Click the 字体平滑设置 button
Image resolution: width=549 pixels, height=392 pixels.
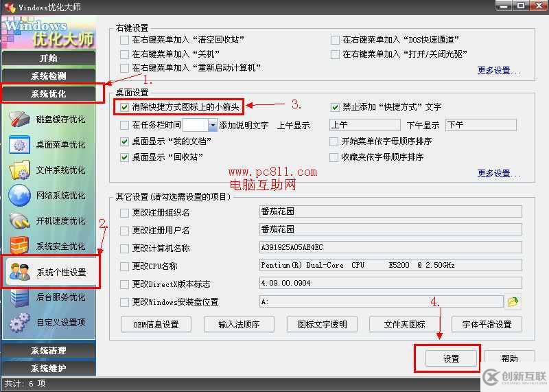click(487, 325)
